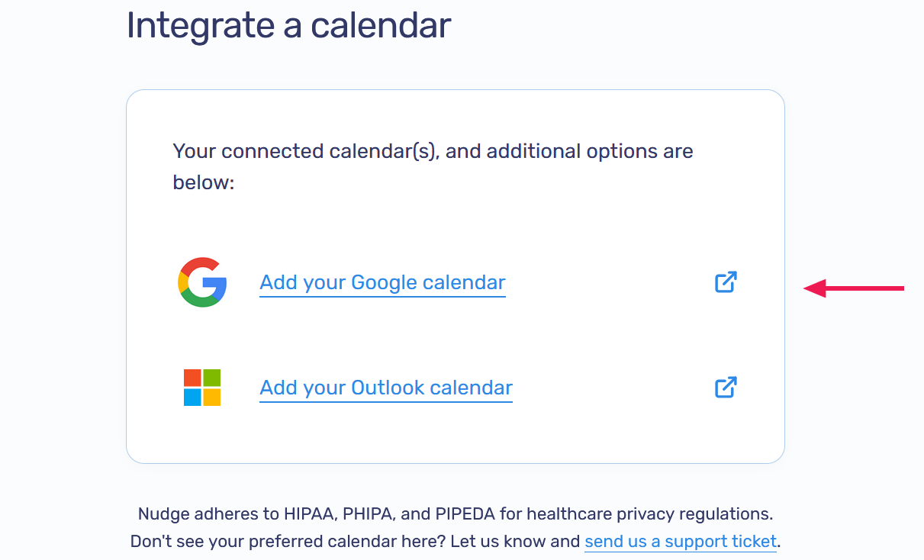Click blue square of the Microsoft logo
924x560 pixels.
(x=192, y=397)
